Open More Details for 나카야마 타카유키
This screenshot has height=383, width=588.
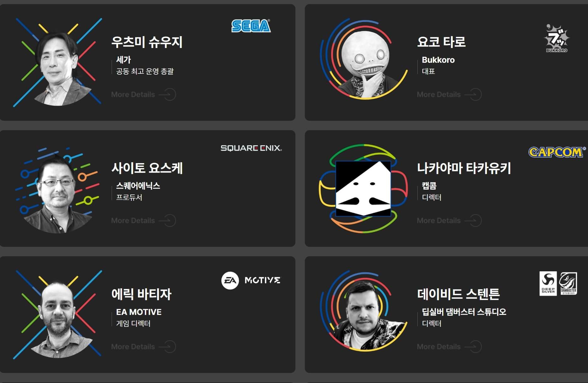[x=449, y=221]
